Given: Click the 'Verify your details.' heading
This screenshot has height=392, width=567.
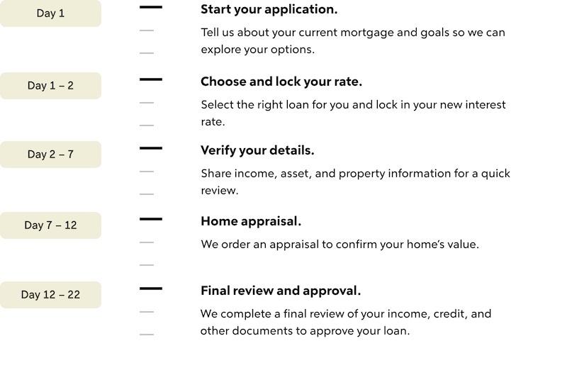Looking at the screenshot, I should coord(257,151).
